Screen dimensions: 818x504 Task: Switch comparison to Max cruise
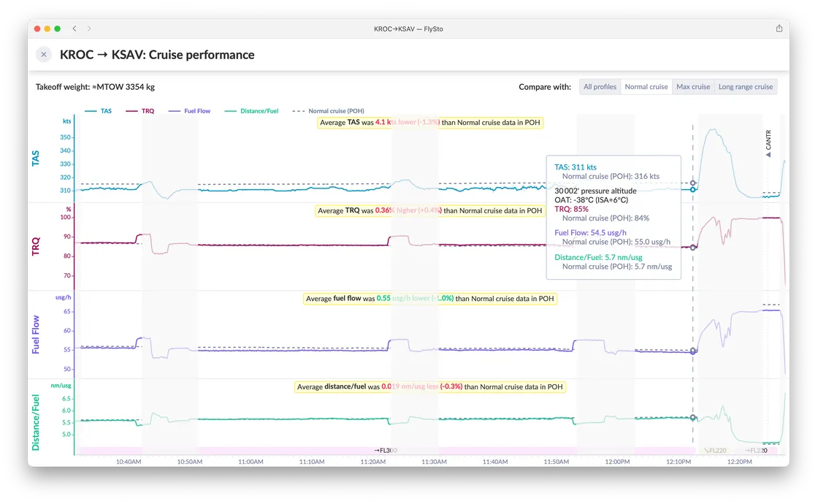pyautogui.click(x=693, y=87)
